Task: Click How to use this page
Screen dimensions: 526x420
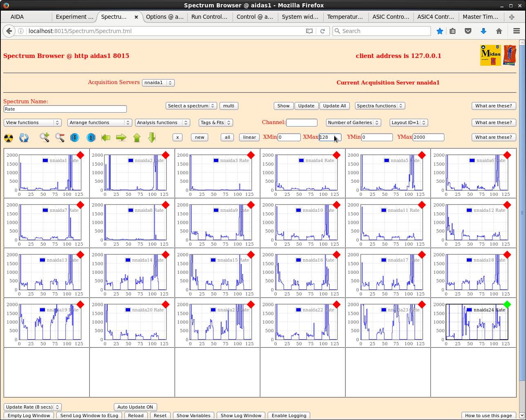Action: point(488,416)
